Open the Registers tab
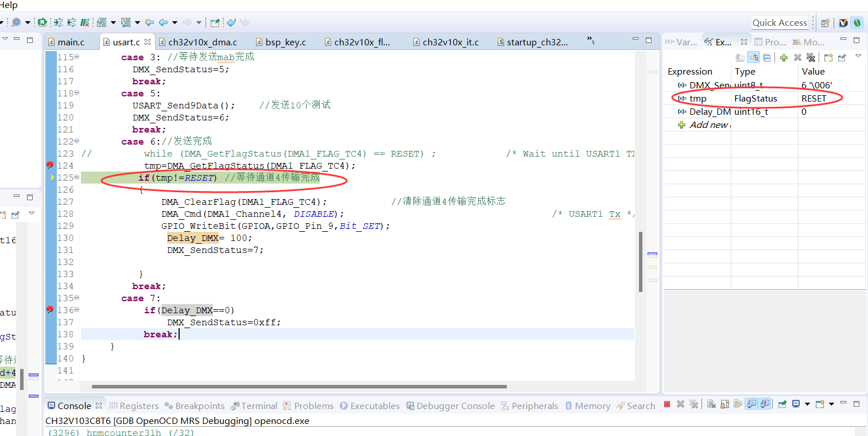868x436 pixels. (x=134, y=406)
